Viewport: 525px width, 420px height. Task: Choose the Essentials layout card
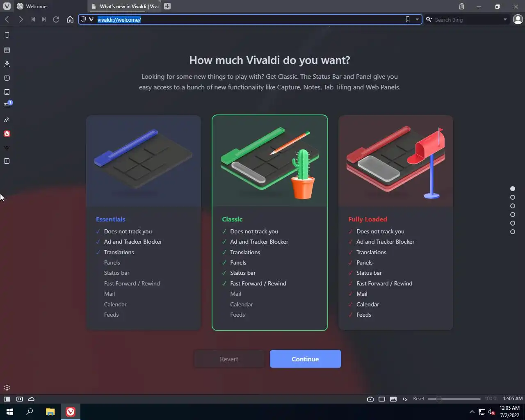(144, 223)
